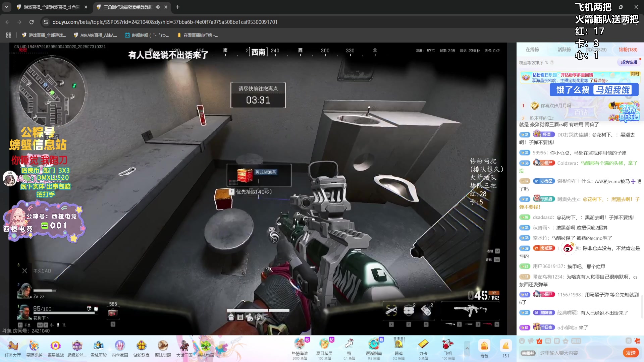Open the 魔法觉醒 wizard hat activity
Viewport: 644px width, 362px height.
coord(163,348)
